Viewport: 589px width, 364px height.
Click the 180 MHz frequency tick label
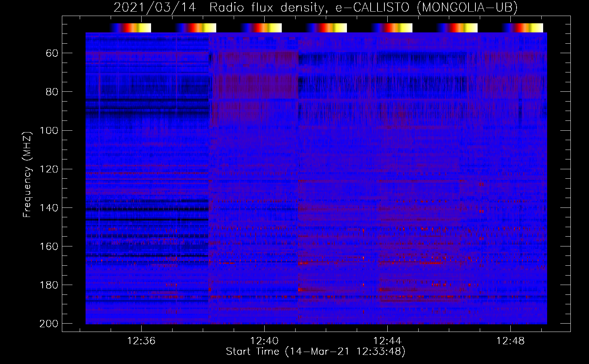pos(49,285)
